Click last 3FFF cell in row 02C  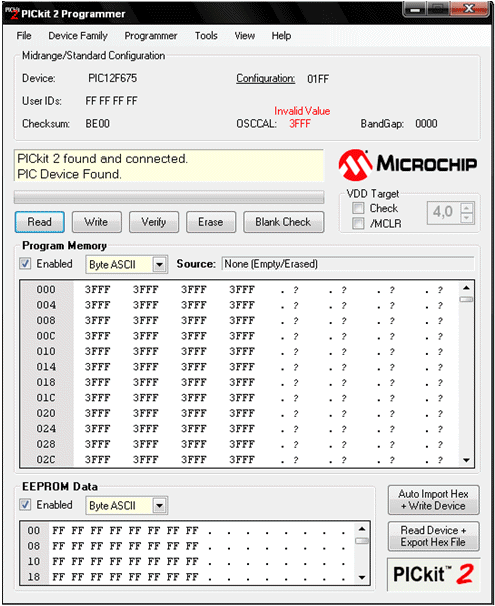point(242,460)
